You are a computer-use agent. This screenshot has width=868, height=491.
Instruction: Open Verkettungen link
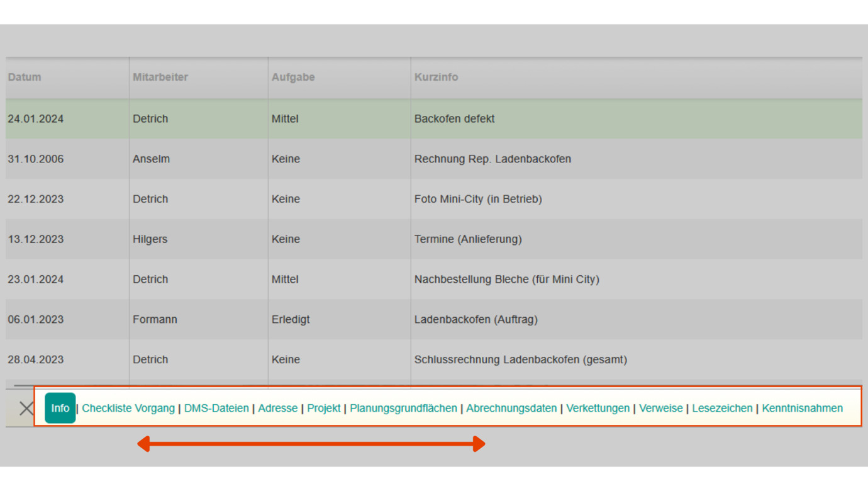[598, 408]
